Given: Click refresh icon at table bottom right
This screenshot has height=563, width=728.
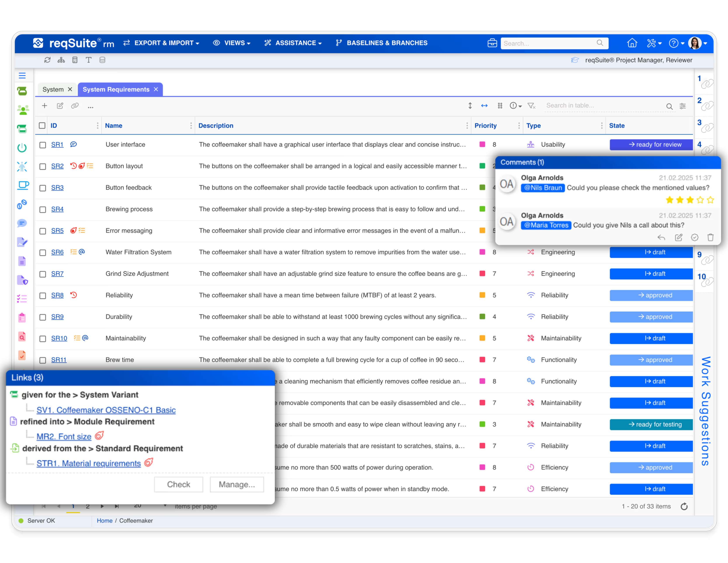Looking at the screenshot, I should tap(684, 506).
